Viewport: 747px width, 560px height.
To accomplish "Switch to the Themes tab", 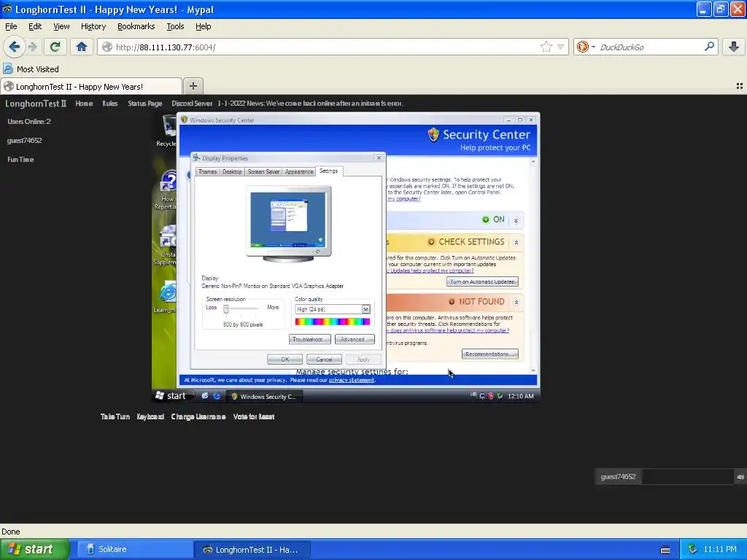I will click(207, 171).
